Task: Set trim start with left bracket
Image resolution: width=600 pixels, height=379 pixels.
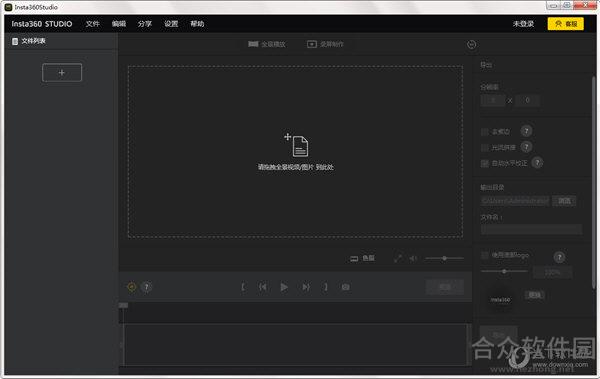Action: (243, 287)
